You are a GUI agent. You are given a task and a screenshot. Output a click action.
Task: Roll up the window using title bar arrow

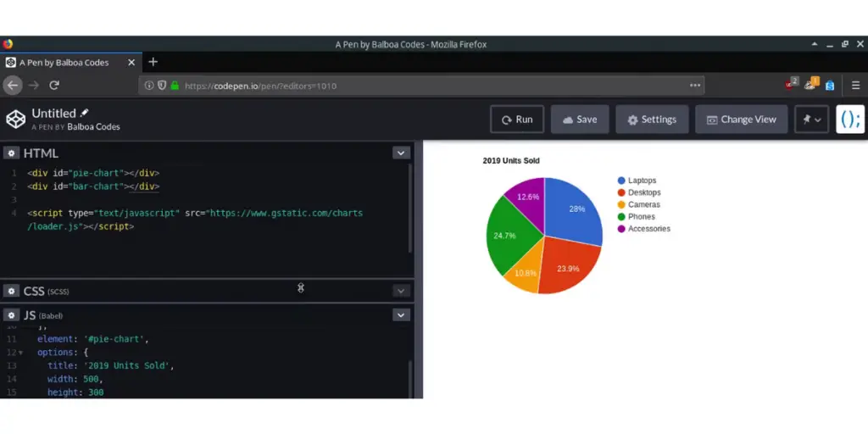click(815, 44)
